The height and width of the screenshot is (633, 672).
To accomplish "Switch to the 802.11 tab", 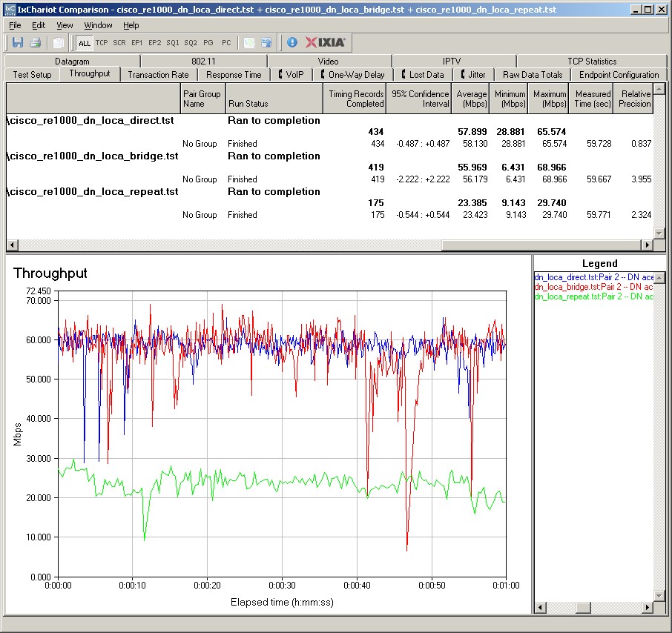I will coord(203,62).
